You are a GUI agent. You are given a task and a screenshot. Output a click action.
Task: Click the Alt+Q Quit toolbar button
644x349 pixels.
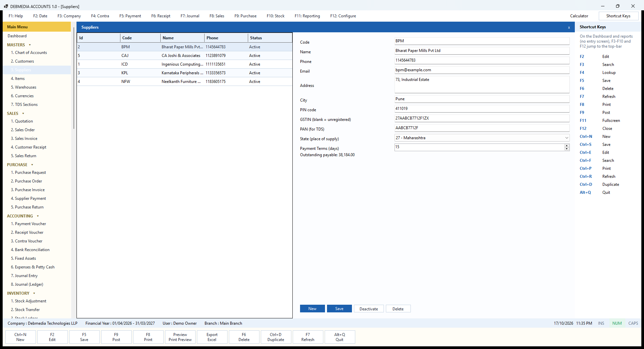pos(340,337)
